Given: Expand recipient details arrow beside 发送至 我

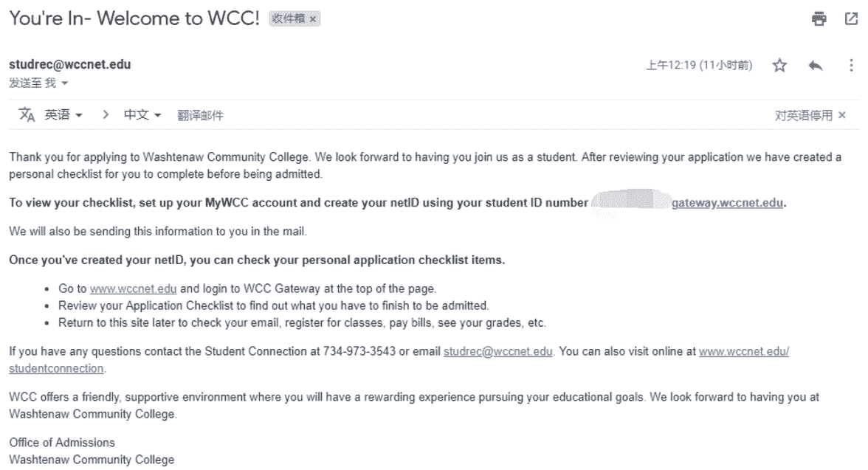Looking at the screenshot, I should pyautogui.click(x=65, y=83).
